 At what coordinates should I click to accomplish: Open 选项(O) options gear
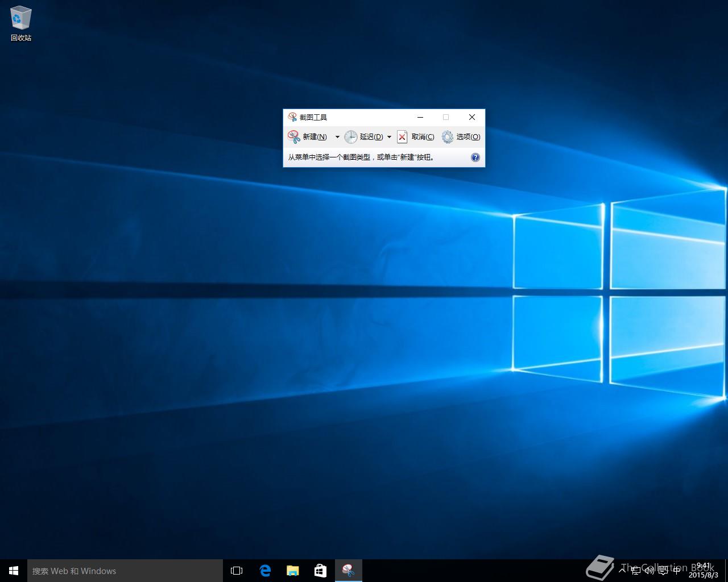(x=461, y=136)
